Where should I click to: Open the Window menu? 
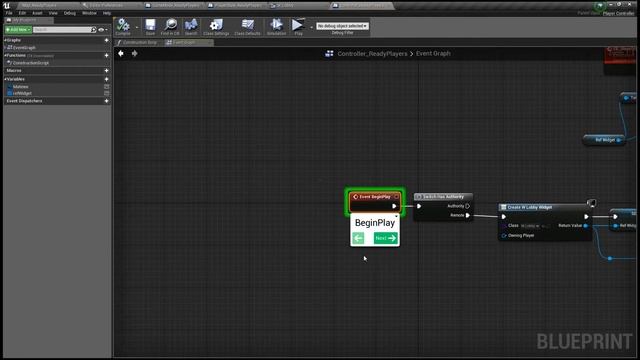[89, 13]
